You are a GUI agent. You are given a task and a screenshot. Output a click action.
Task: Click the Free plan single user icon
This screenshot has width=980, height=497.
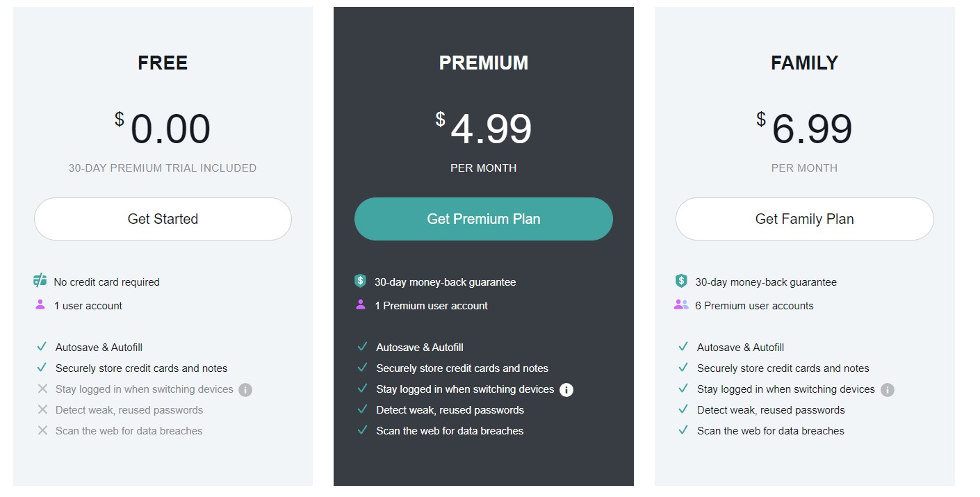(x=40, y=305)
